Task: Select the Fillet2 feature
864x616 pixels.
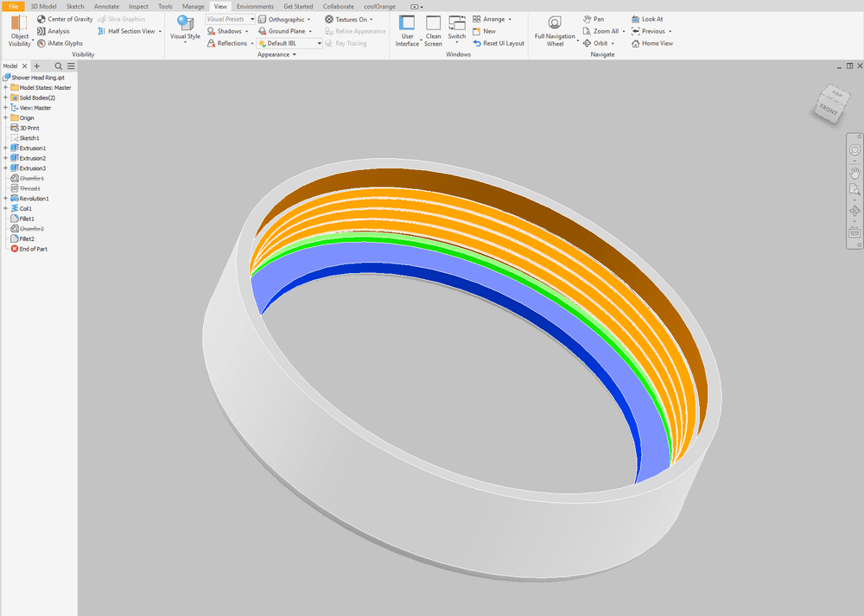Action: pyautogui.click(x=22, y=238)
